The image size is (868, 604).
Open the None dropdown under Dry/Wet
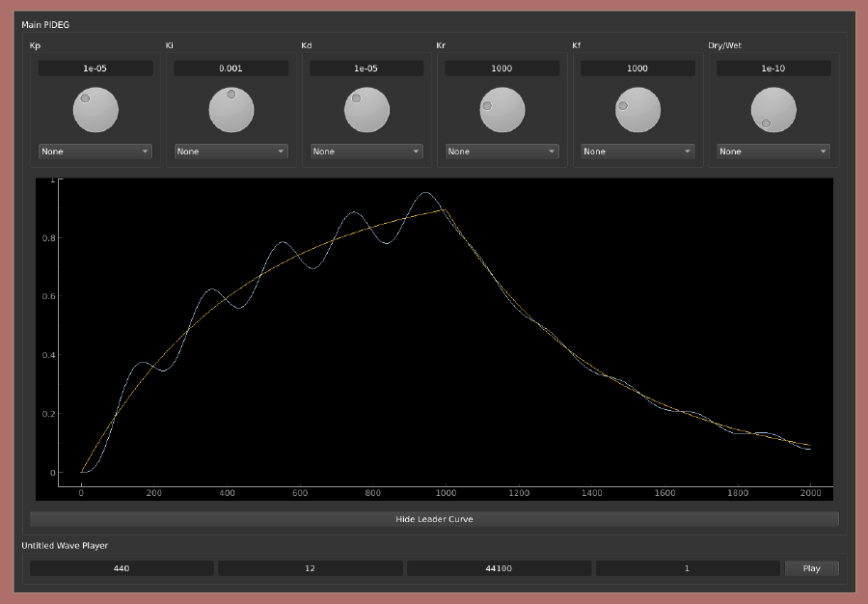(x=773, y=151)
